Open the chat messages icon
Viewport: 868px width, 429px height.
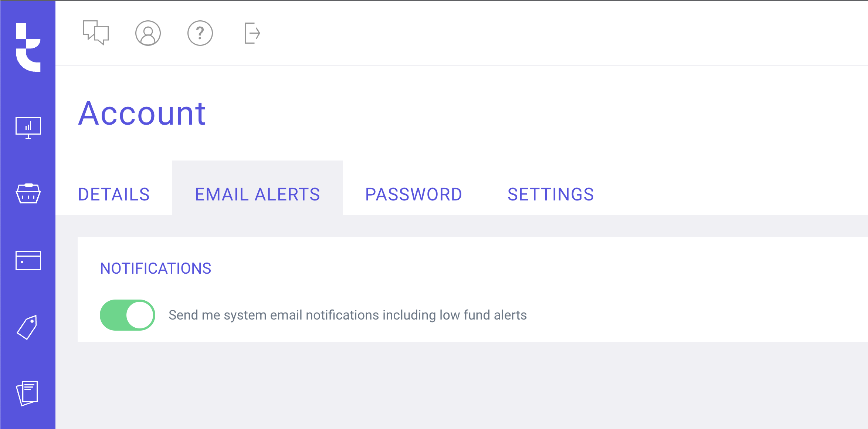96,33
